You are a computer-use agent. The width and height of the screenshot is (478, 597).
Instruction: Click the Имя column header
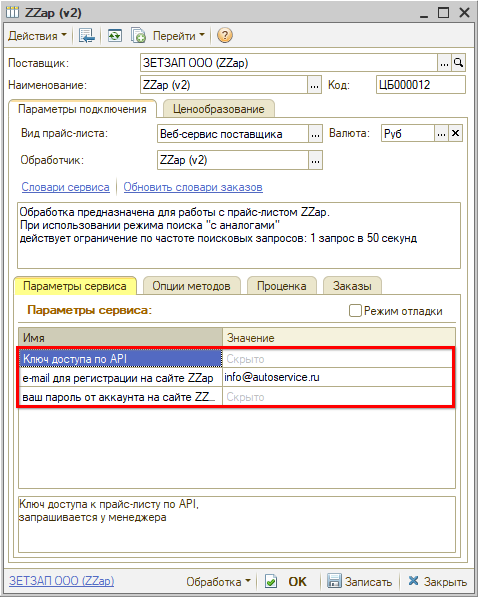(x=120, y=337)
